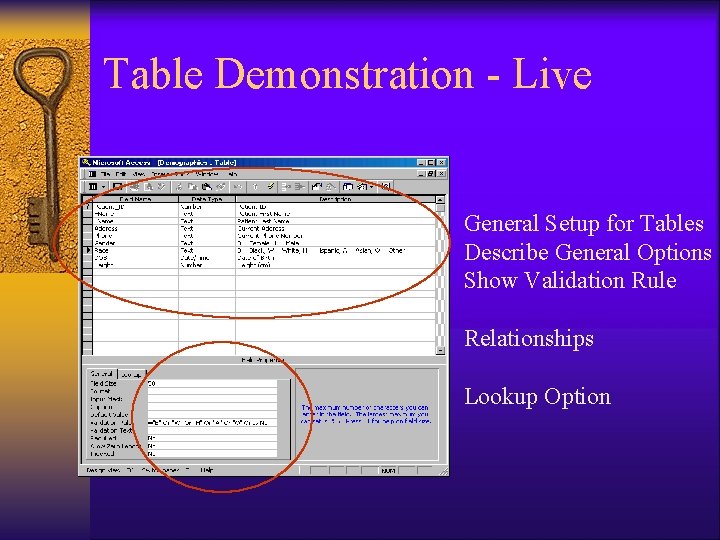This screenshot has height=540, width=720.
Task: Click the Save toolbar icon
Action: (118, 186)
